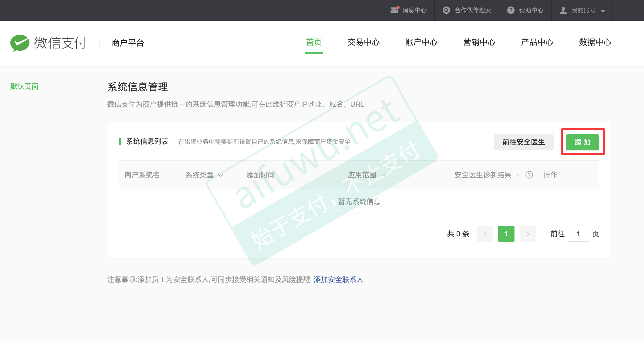Click the 系统信息管理 page title
The width and height of the screenshot is (644, 341).
[138, 87]
